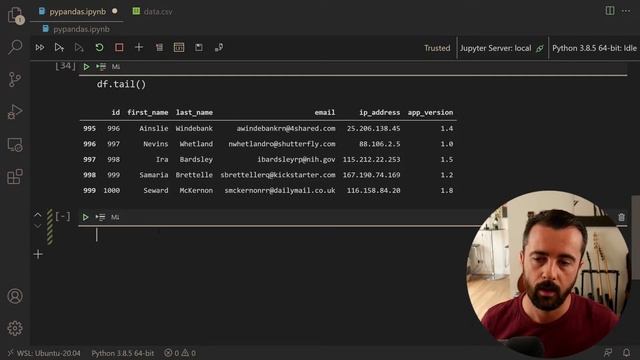
Task: Select the Windebank last name cell
Action: point(194,128)
